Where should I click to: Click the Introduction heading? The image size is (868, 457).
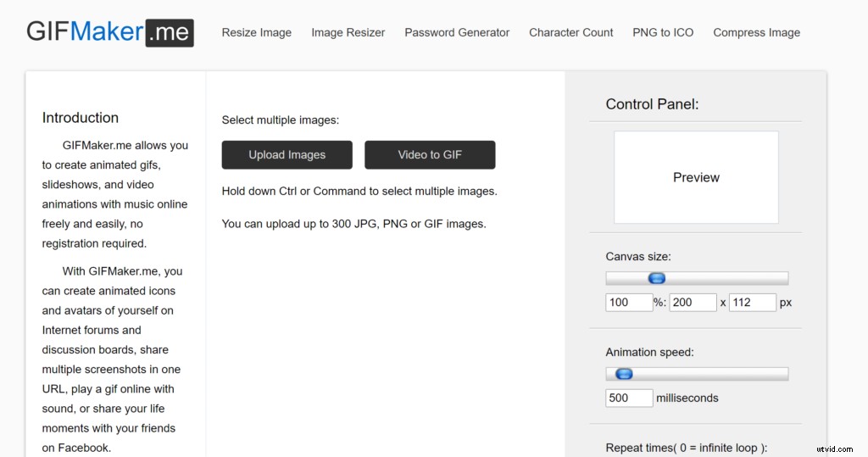(x=81, y=118)
